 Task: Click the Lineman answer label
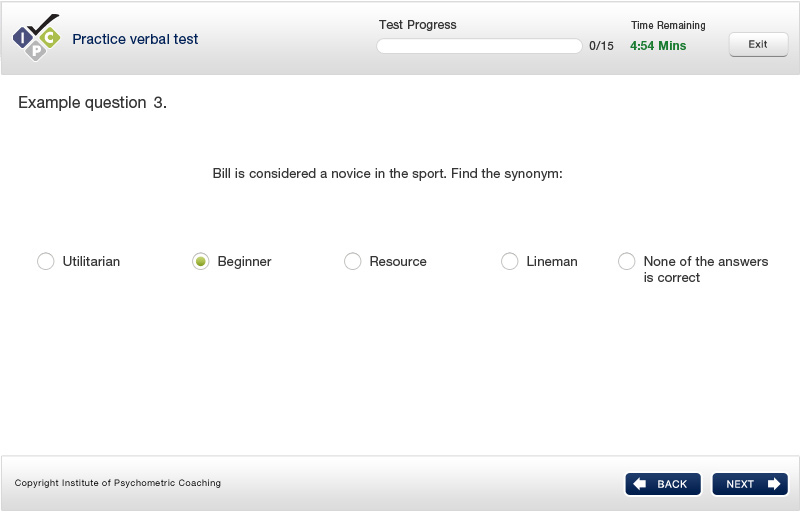[x=552, y=261]
